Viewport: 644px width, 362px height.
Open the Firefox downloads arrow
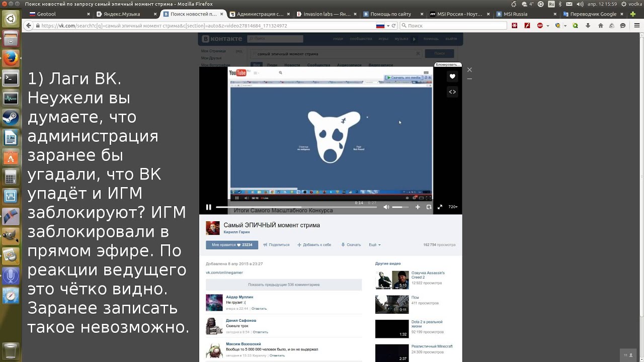pyautogui.click(x=589, y=25)
